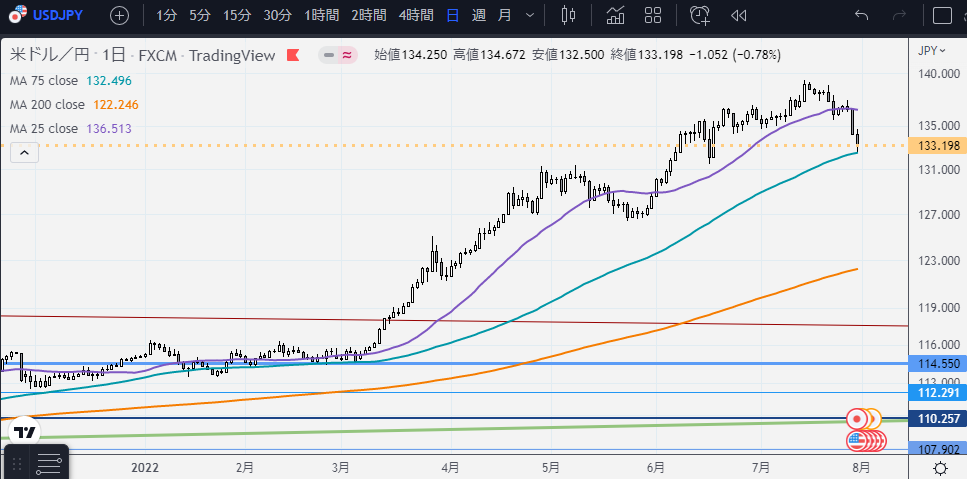Click the 140.000 price scale label
The width and height of the screenshot is (967, 479).
938,74
